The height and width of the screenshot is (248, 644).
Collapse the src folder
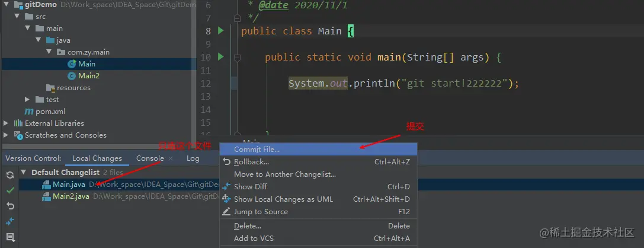pyautogui.click(x=17, y=17)
